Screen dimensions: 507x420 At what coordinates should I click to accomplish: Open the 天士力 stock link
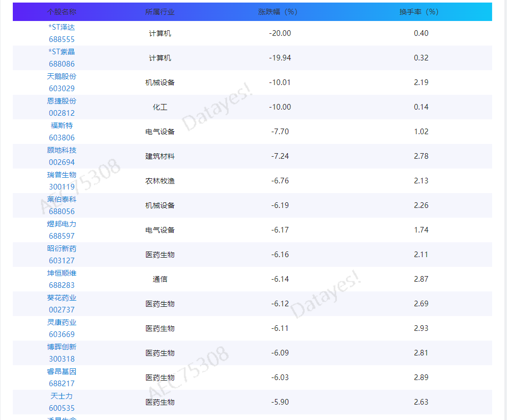coord(62,395)
